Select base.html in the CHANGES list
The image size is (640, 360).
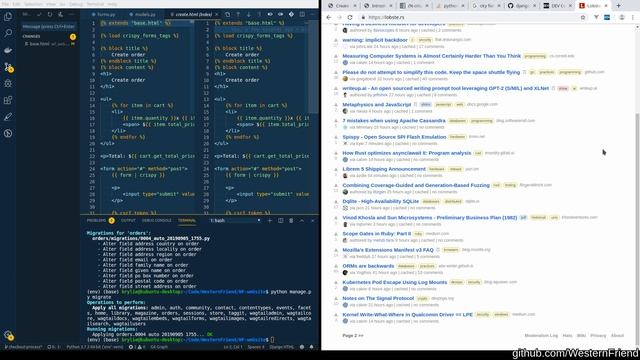pos(49,44)
